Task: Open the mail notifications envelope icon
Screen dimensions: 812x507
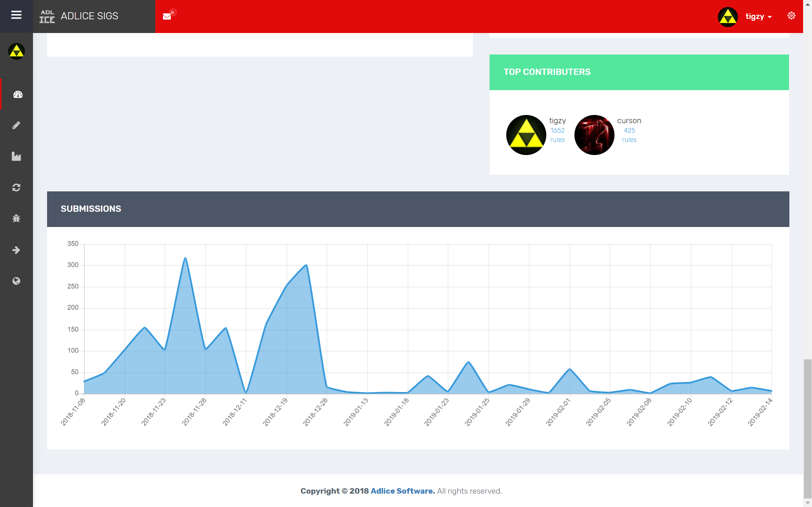Action: [167, 16]
